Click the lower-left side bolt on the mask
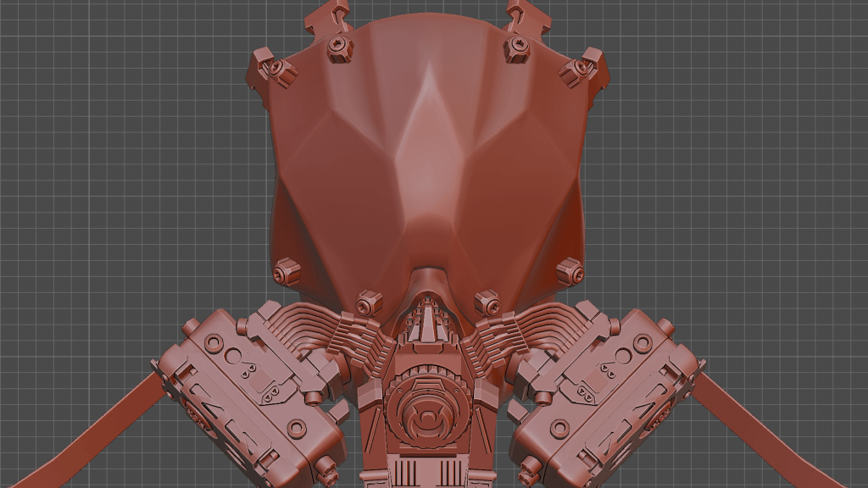Image resolution: width=868 pixels, height=488 pixels. [x=287, y=271]
